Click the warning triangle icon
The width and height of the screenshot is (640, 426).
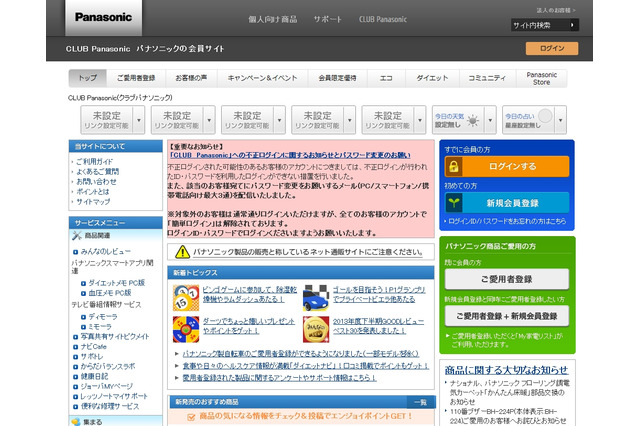pyautogui.click(x=182, y=252)
